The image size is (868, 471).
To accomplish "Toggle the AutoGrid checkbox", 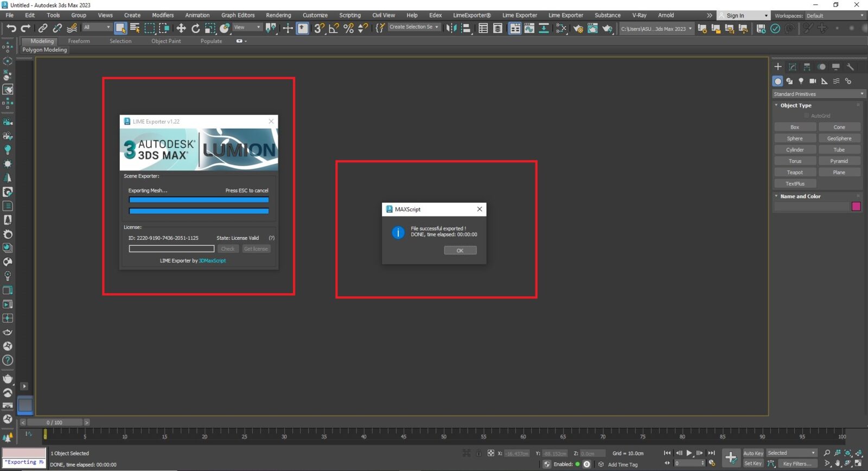I will [807, 116].
